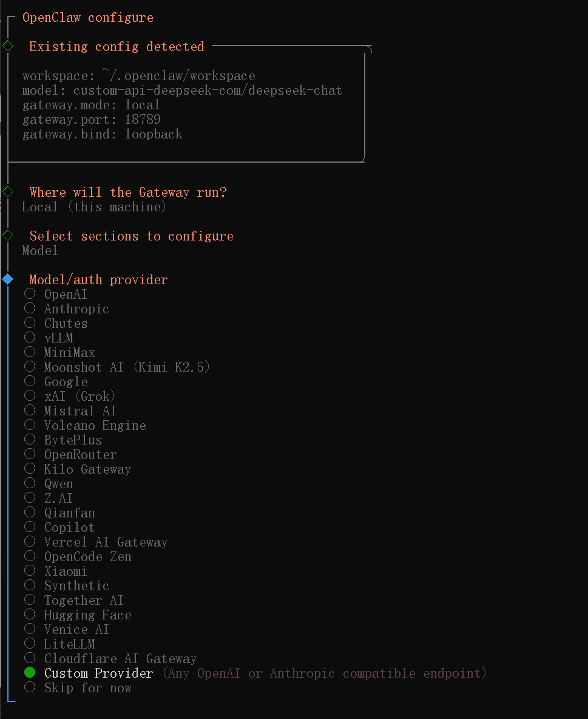Click the selected Custom Provider option
Viewport: 588px width, 719px height.
89,673
